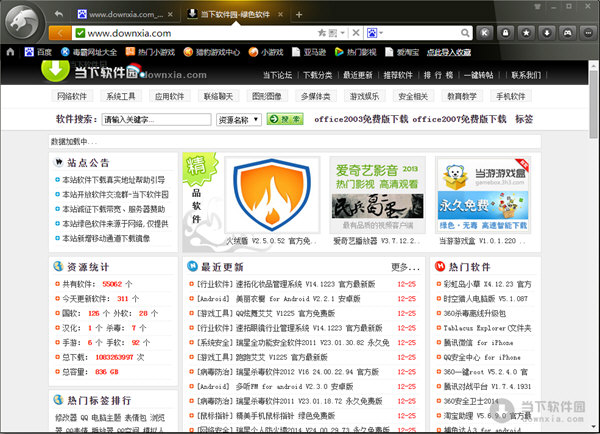Select the 网络软件 category
Viewport: 600px width, 434px height.
click(x=72, y=96)
